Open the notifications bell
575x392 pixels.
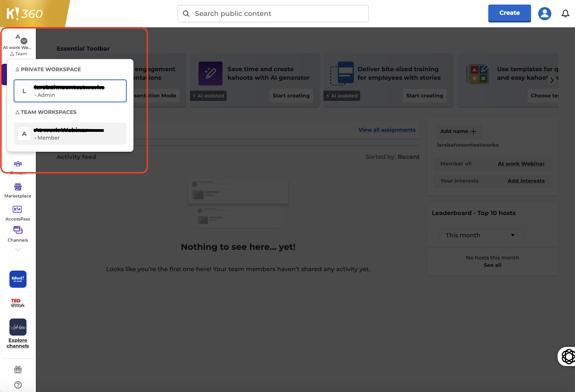[565, 14]
